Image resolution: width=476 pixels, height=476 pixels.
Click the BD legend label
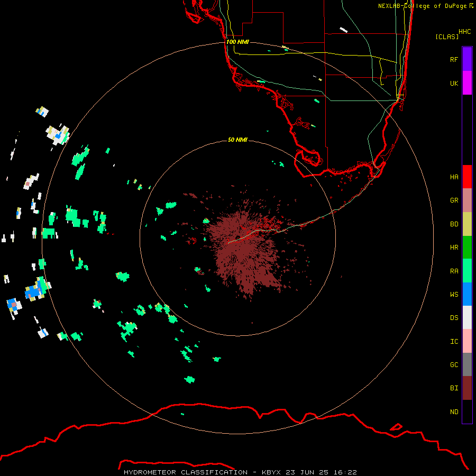(x=454, y=224)
